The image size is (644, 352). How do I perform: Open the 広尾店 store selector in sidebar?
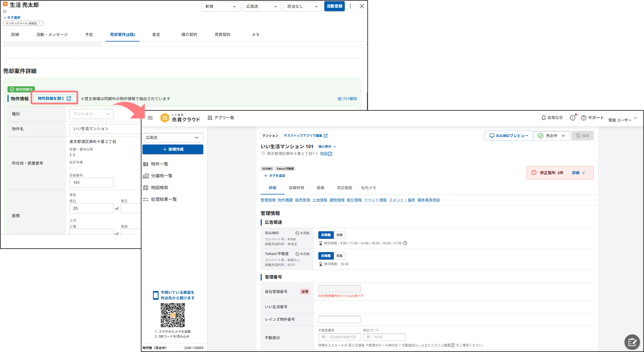click(173, 138)
